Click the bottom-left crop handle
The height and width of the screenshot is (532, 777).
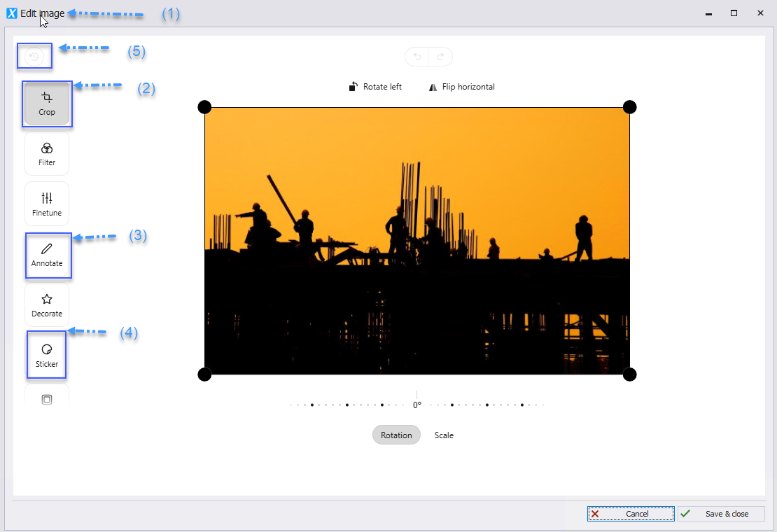[x=204, y=374]
